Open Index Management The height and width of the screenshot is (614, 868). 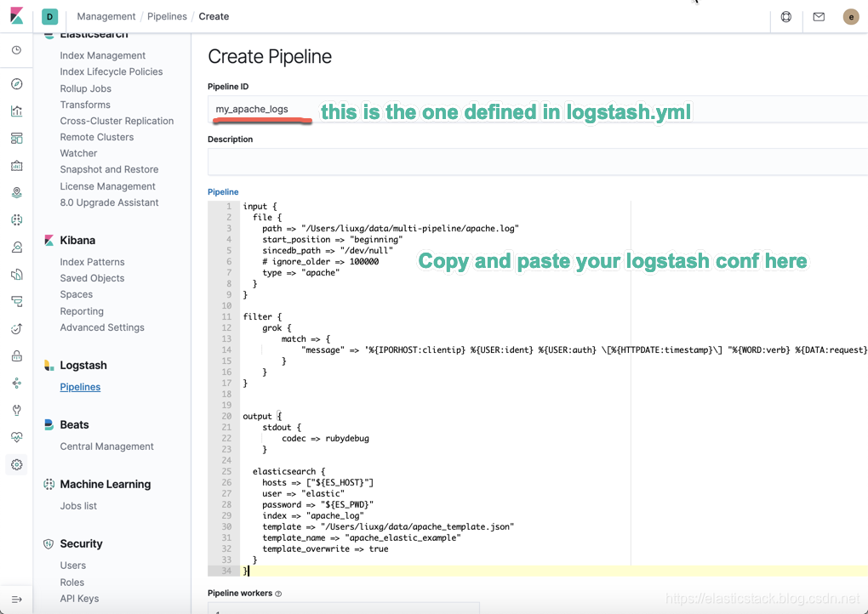coord(103,55)
